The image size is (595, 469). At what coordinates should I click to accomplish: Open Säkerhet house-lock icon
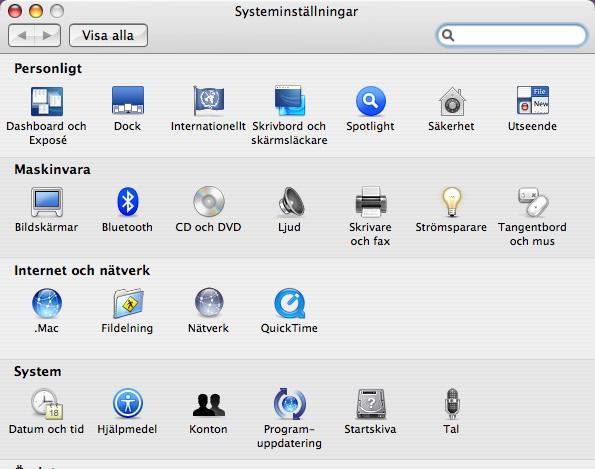(452, 101)
